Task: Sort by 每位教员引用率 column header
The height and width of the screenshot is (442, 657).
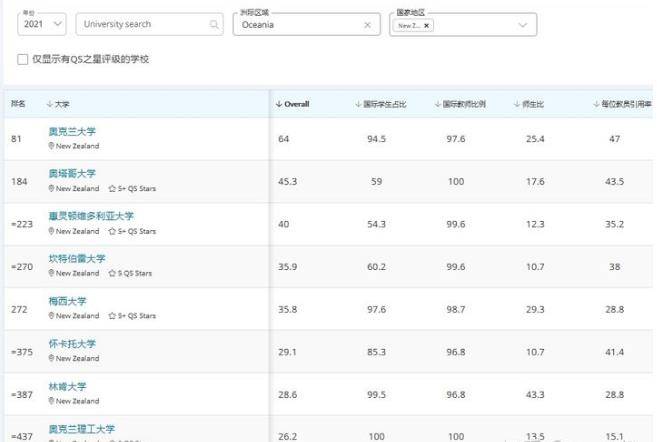Action: (625, 104)
